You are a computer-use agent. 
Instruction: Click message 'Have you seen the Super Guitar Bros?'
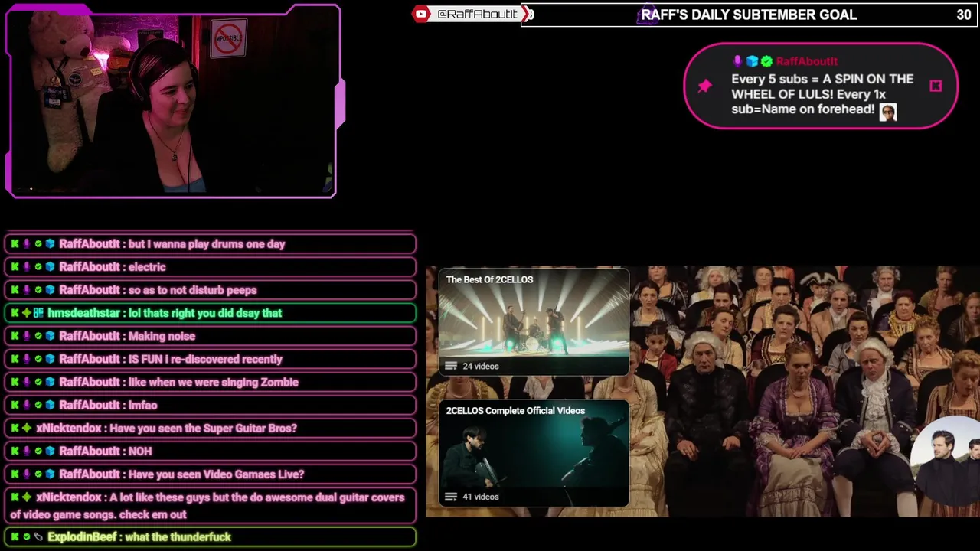click(203, 428)
